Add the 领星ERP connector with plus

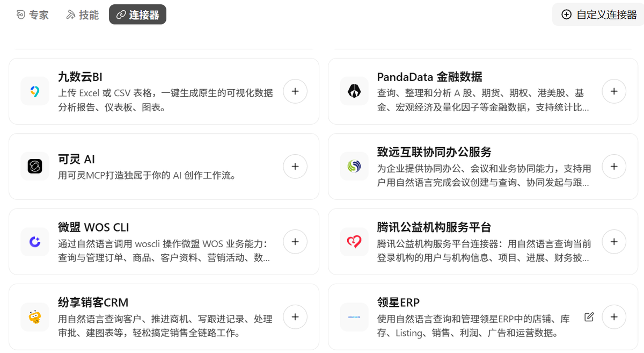click(x=614, y=317)
